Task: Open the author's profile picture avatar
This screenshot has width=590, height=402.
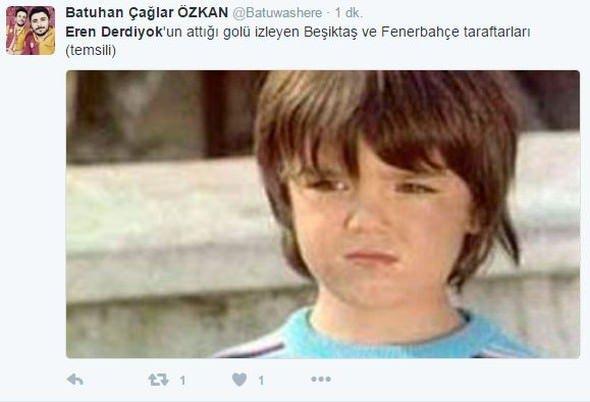Action: click(30, 30)
